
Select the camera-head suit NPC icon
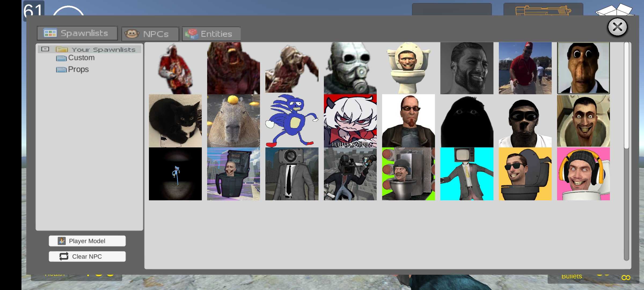(x=292, y=173)
